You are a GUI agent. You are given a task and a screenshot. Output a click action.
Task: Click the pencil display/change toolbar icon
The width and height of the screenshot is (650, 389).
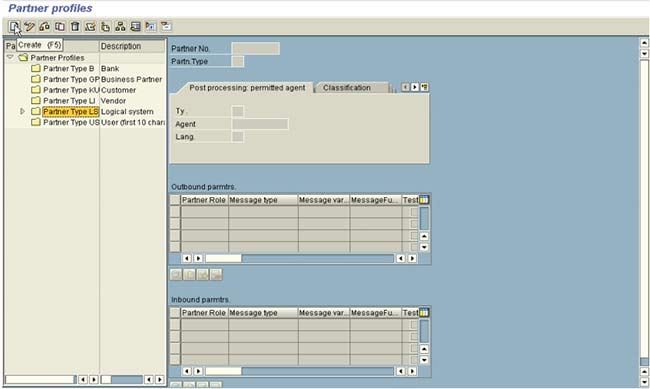click(x=29, y=27)
